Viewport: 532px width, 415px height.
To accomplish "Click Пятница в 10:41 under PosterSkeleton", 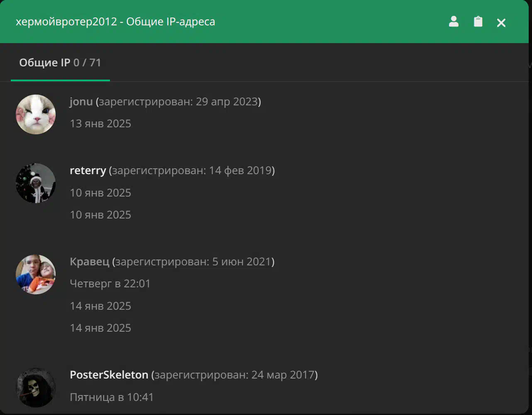I will click(112, 397).
